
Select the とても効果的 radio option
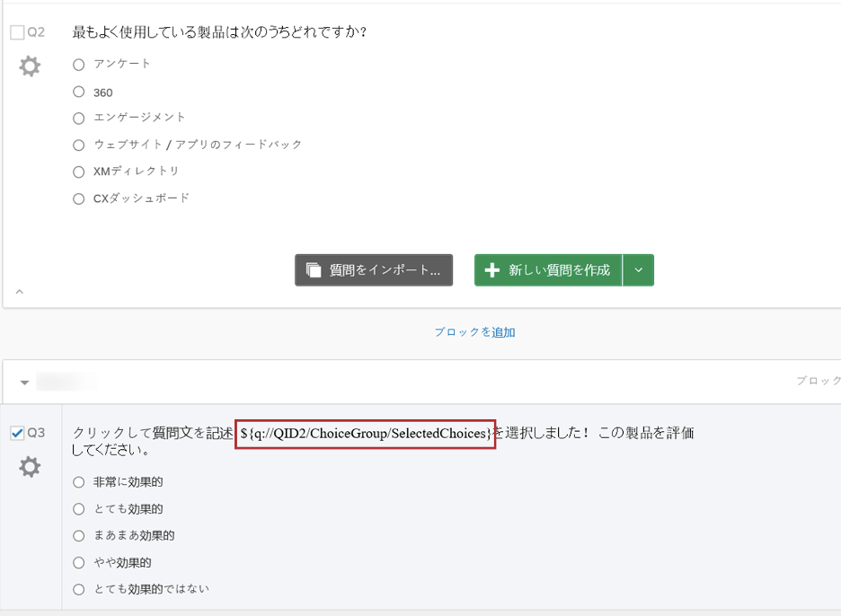(x=79, y=509)
